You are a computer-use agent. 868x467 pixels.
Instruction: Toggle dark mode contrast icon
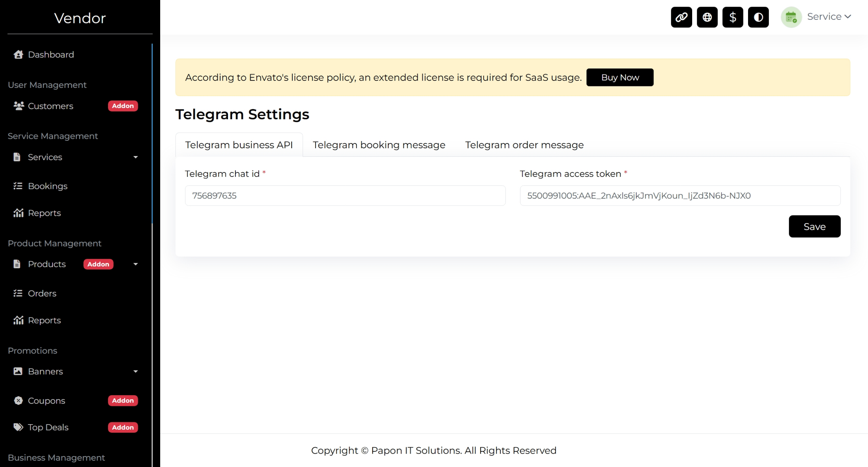pyautogui.click(x=758, y=17)
